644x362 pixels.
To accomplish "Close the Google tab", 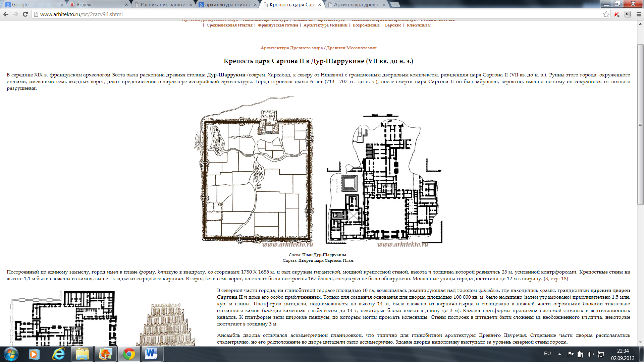I will (x=62, y=5).
